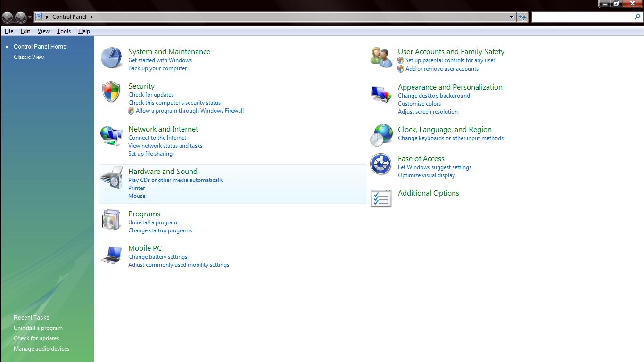Click Let Windows suggest settings
The height and width of the screenshot is (362, 644).
coord(435,167)
